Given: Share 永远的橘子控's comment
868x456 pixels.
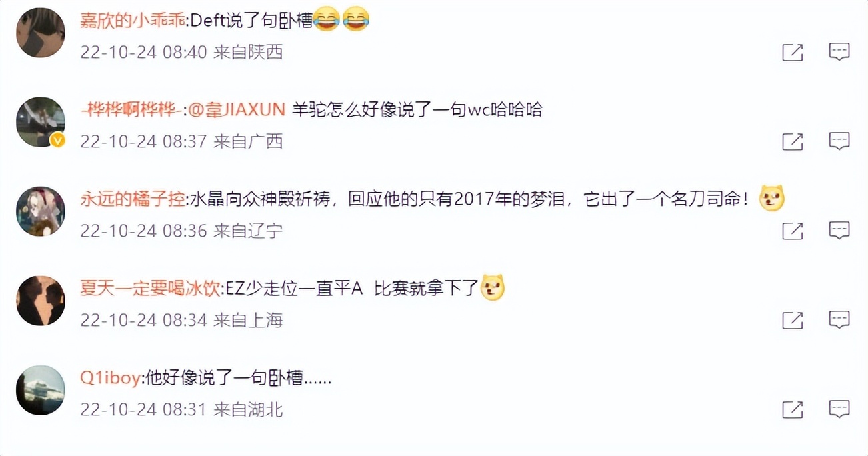Looking at the screenshot, I should click(792, 231).
